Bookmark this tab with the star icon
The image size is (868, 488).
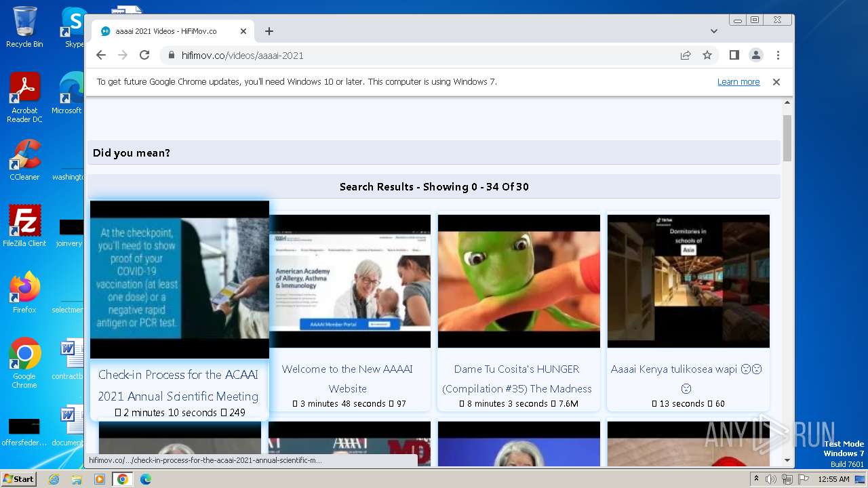(x=707, y=56)
